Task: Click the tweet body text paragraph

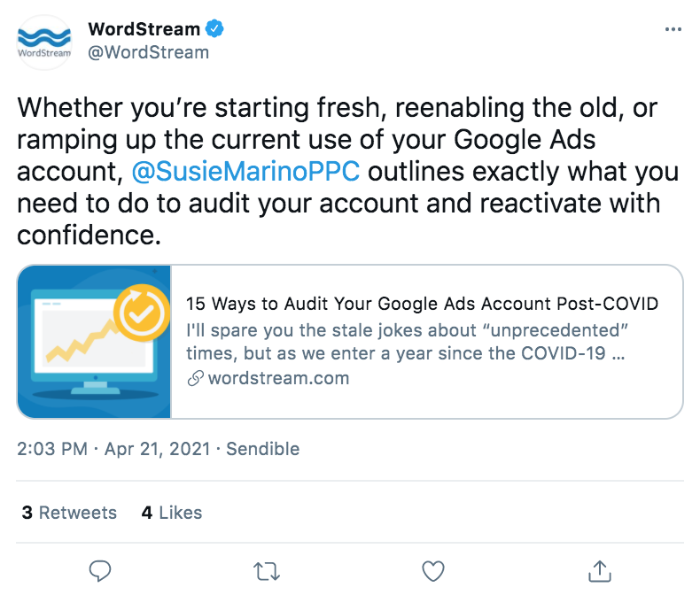Action: [x=348, y=171]
